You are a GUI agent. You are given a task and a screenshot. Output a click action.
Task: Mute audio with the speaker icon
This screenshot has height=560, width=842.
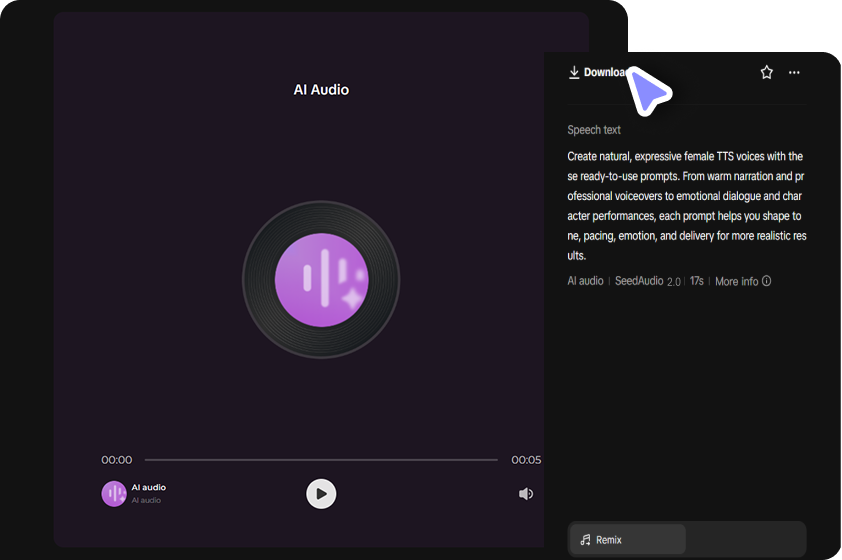click(526, 494)
